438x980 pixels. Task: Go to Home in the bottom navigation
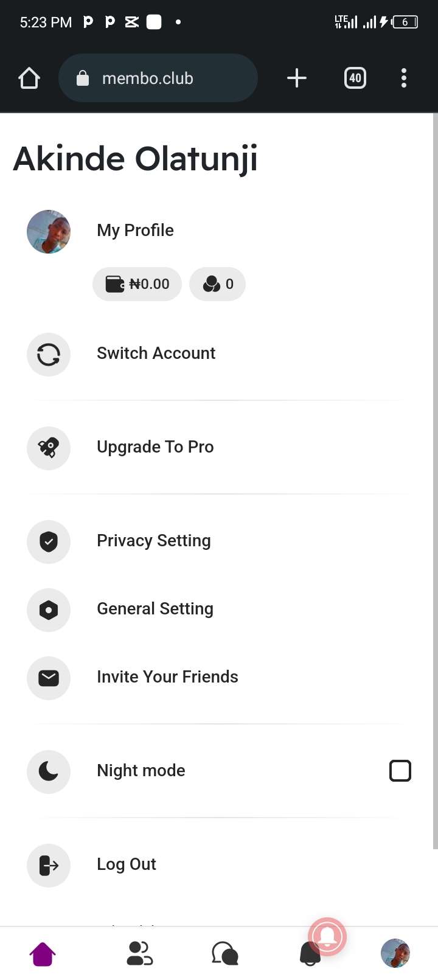tap(43, 954)
